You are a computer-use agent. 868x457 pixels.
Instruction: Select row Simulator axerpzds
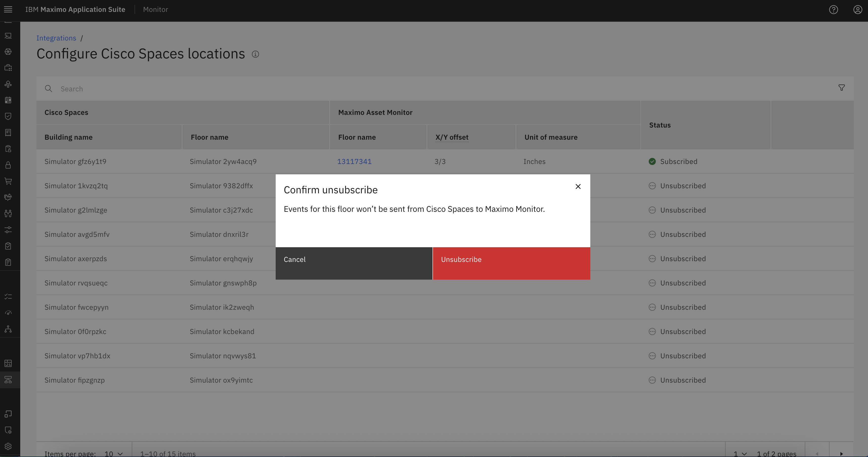445,259
